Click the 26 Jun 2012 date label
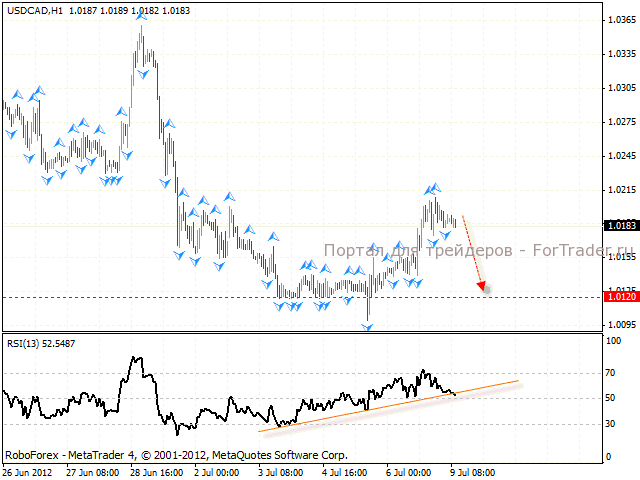Viewport: 640px width, 480px height. click(30, 472)
